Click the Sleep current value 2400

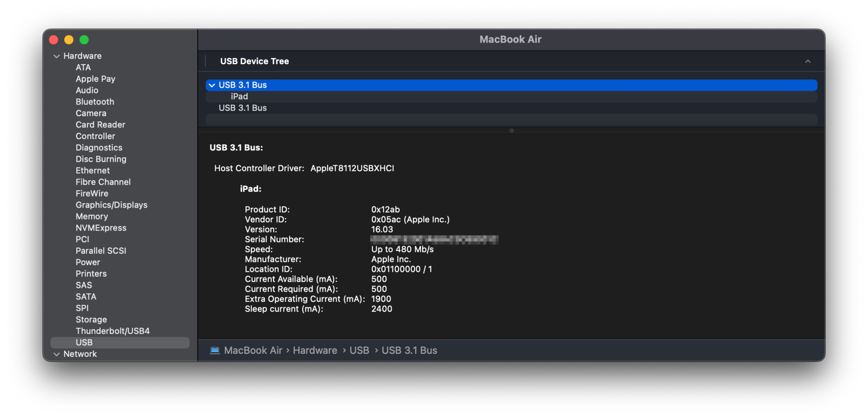point(381,309)
